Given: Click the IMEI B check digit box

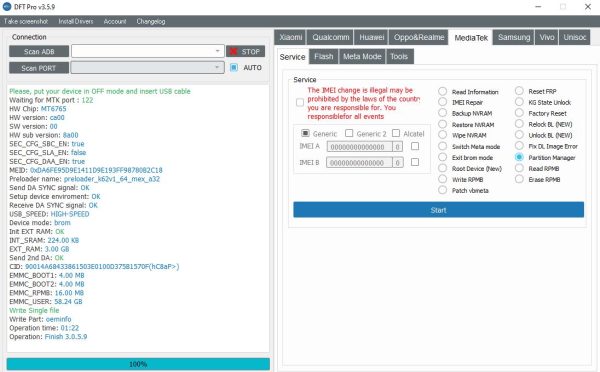Looking at the screenshot, I should [398, 163].
